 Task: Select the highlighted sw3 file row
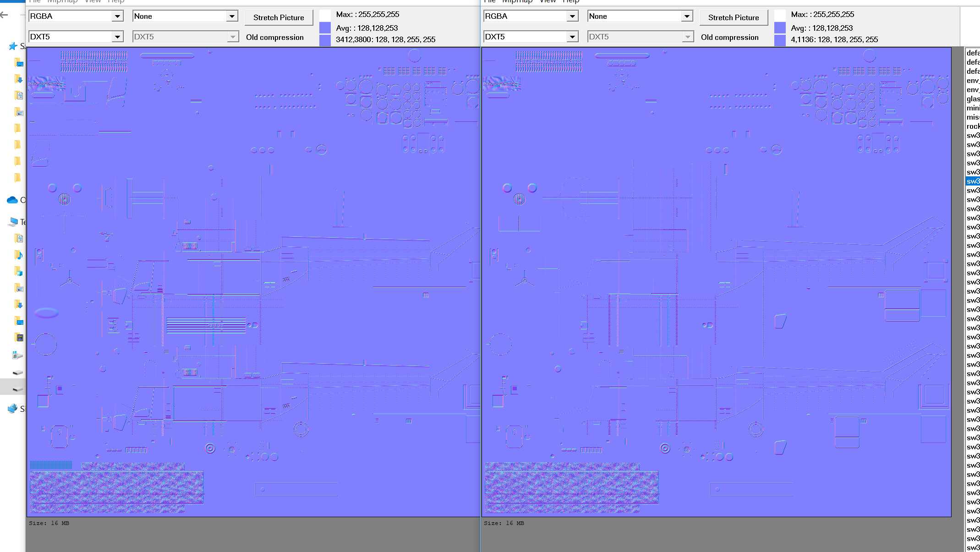[973, 181]
